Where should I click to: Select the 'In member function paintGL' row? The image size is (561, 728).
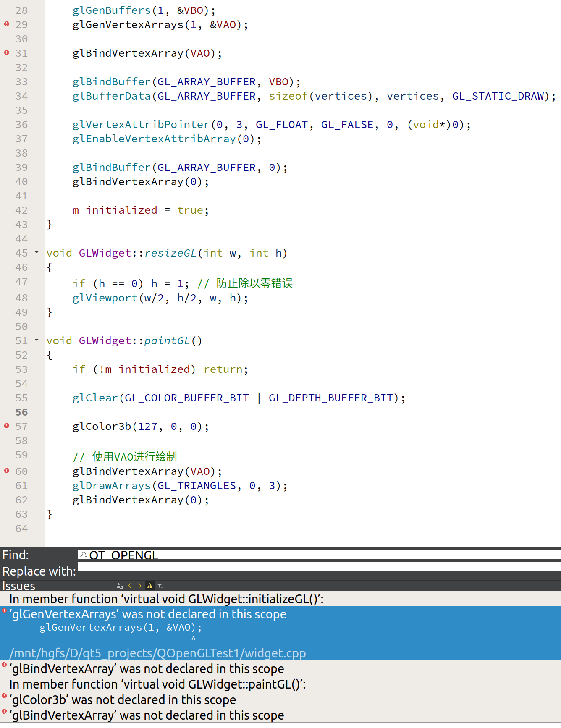pos(280,684)
